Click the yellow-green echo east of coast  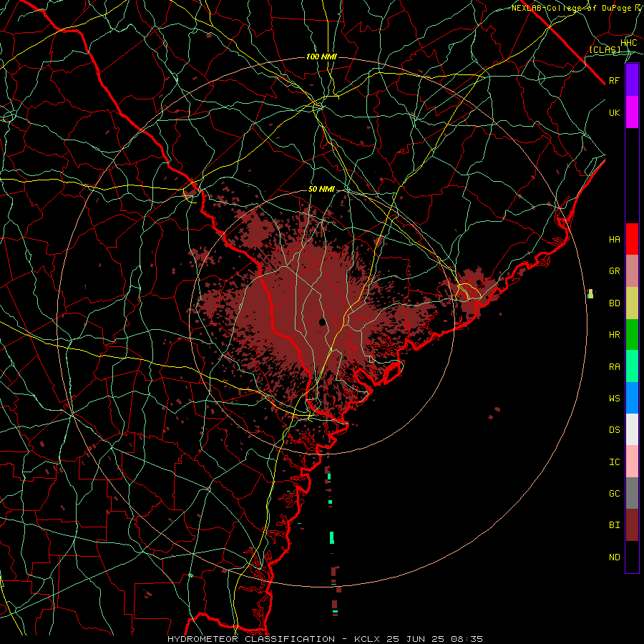point(590,293)
